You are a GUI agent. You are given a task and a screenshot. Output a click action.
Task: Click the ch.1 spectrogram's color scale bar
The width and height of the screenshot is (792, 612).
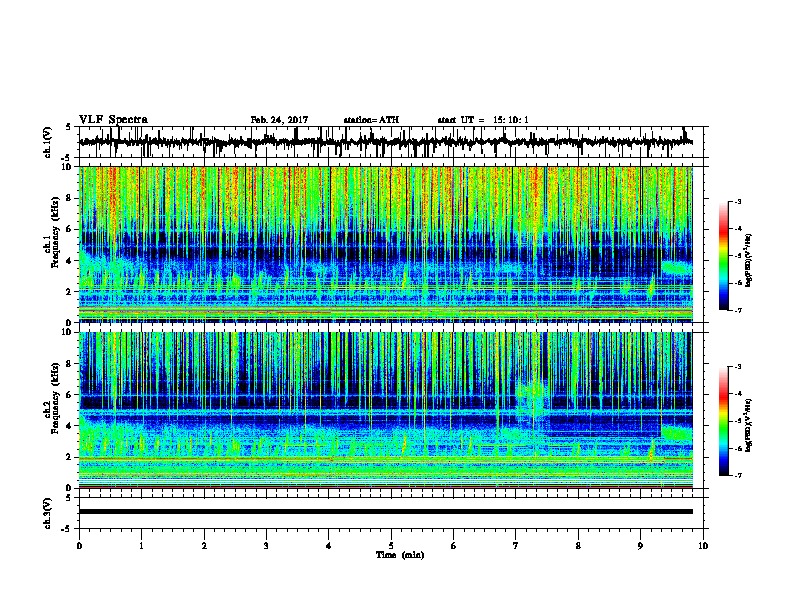724,256
